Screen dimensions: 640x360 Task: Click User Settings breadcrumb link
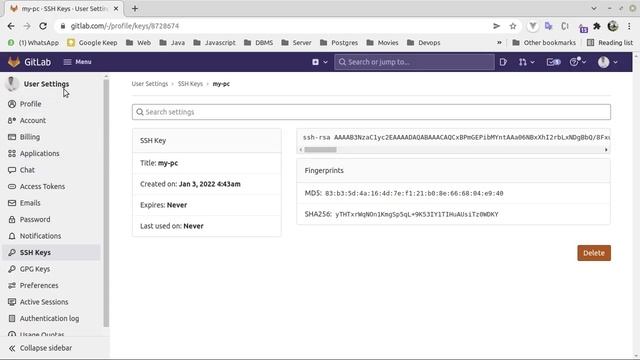point(149,84)
